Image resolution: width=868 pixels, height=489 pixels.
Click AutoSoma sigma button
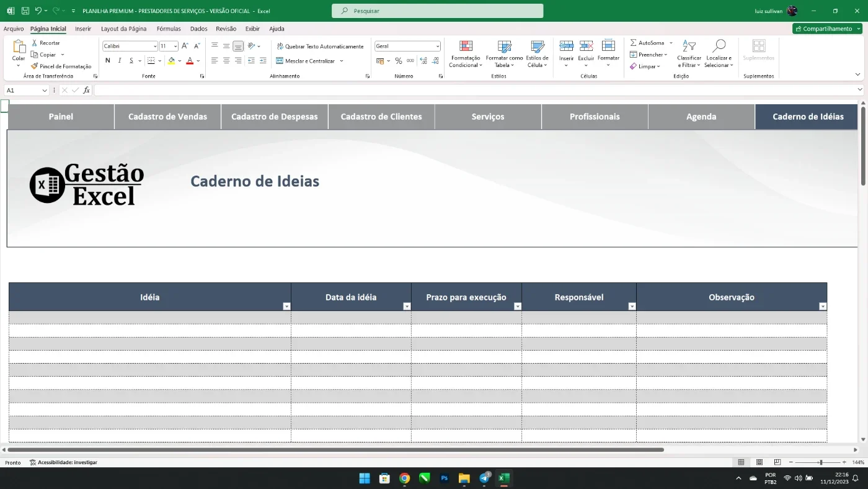click(x=647, y=43)
